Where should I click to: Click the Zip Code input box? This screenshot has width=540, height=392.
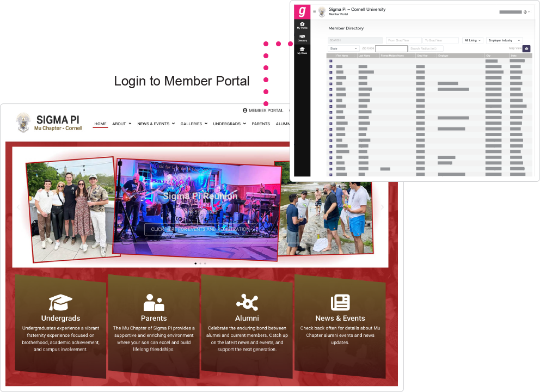pyautogui.click(x=391, y=48)
